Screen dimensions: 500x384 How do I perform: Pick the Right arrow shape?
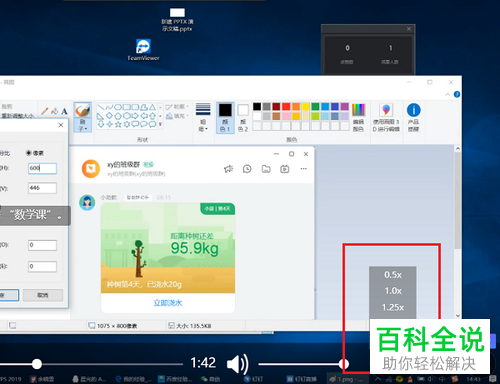tap(135, 116)
